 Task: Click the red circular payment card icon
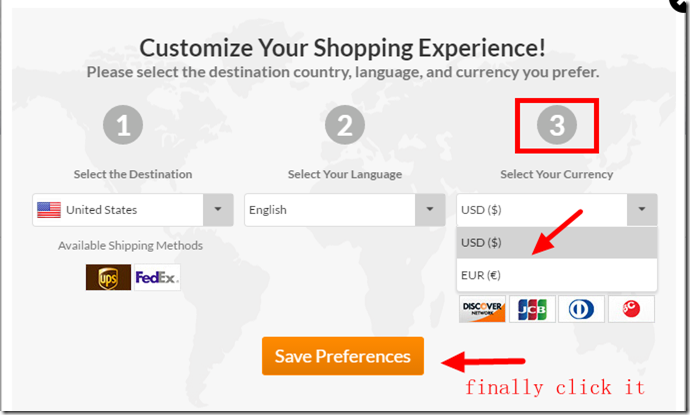tap(630, 309)
